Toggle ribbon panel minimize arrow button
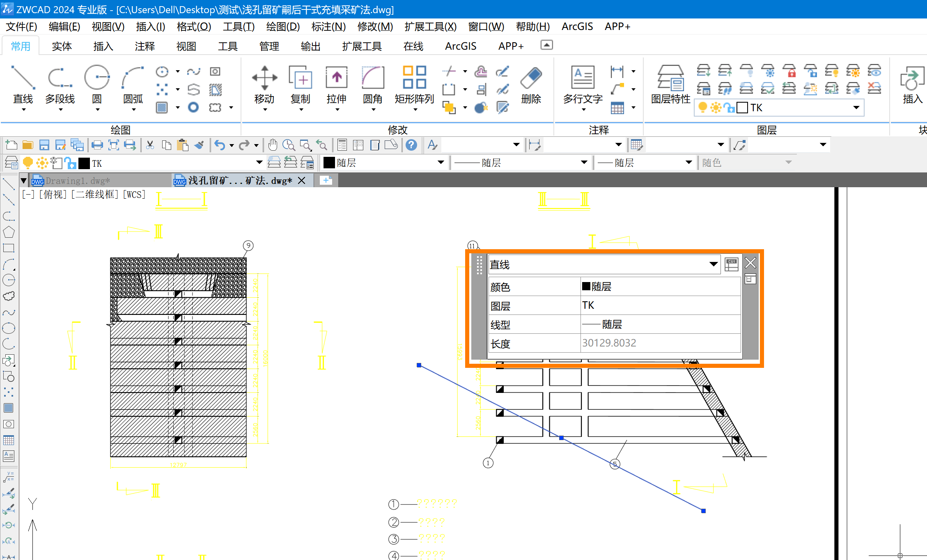This screenshot has width=927, height=560. click(x=546, y=45)
